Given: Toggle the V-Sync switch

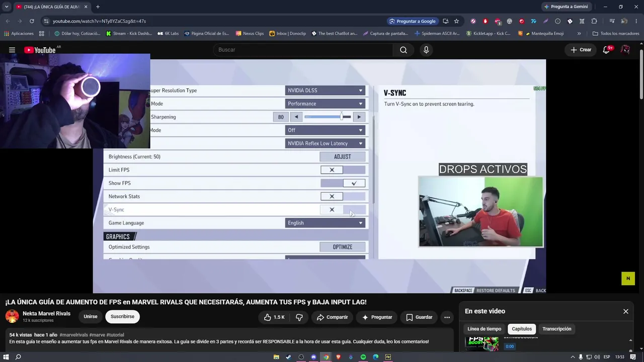Looking at the screenshot, I should [343, 210].
